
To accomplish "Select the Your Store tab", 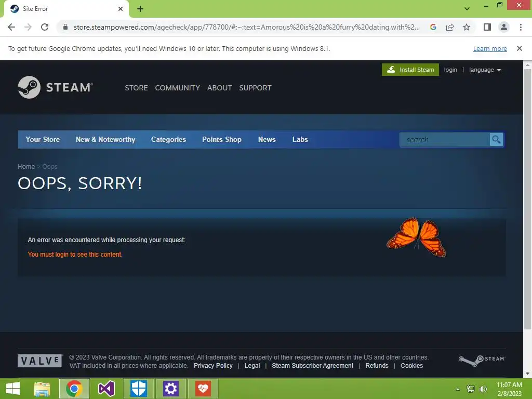I will point(43,139).
